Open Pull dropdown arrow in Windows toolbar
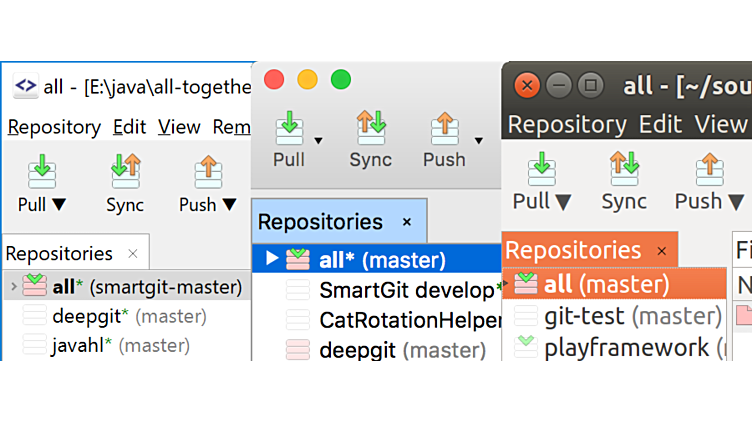752x423 pixels. tap(59, 205)
